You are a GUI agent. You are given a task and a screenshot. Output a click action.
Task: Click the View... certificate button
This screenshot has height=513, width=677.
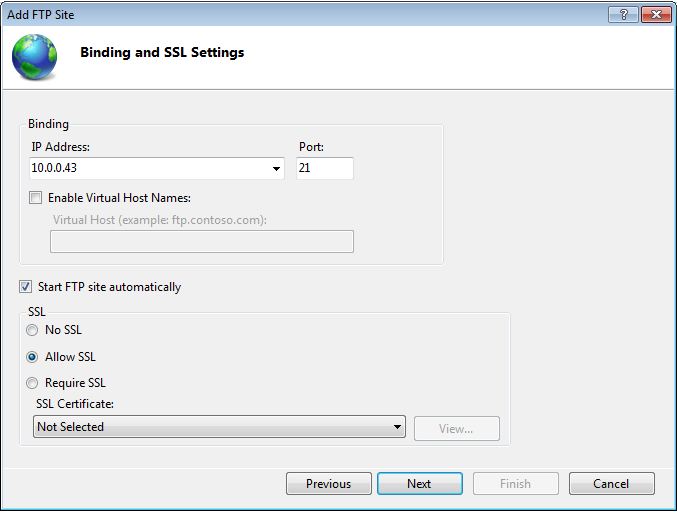457,429
